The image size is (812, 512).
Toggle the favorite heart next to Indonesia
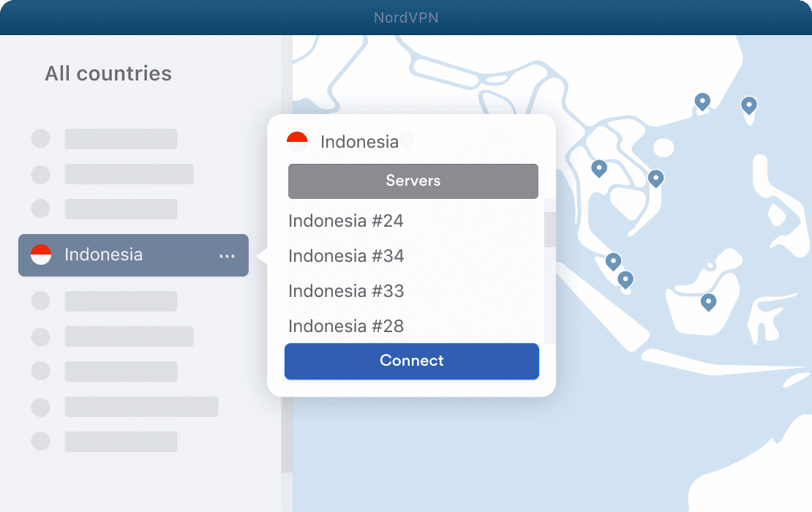click(x=407, y=140)
